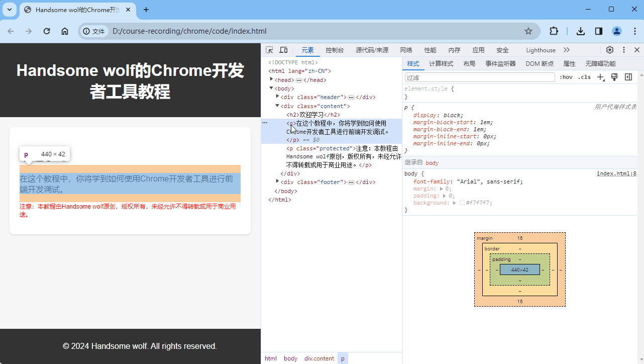Image resolution: width=644 pixels, height=364 pixels.
Task: Switch to the 安全 tab
Action: [502, 50]
